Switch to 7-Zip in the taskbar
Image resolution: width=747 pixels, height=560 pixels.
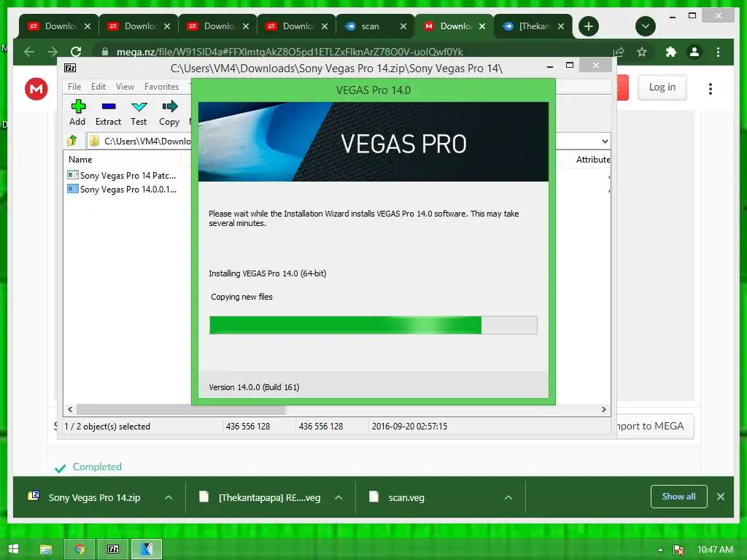[113, 549]
